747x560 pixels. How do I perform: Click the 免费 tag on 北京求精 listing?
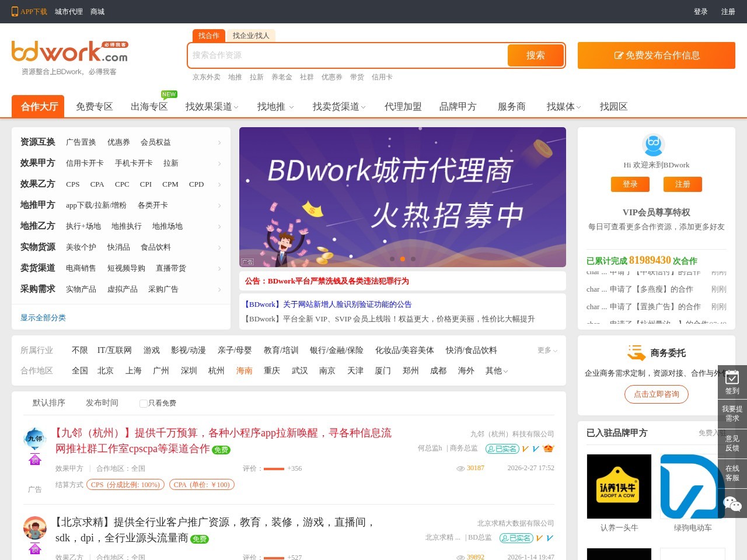tap(200, 539)
